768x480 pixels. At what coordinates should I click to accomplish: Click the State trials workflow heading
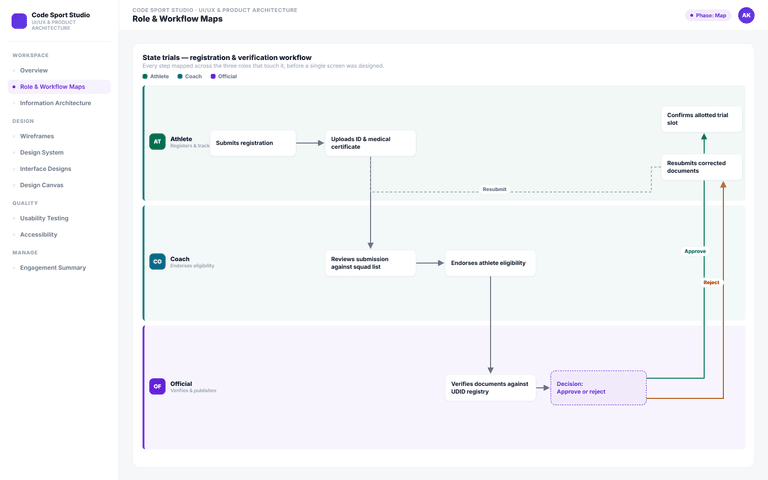pyautogui.click(x=227, y=57)
